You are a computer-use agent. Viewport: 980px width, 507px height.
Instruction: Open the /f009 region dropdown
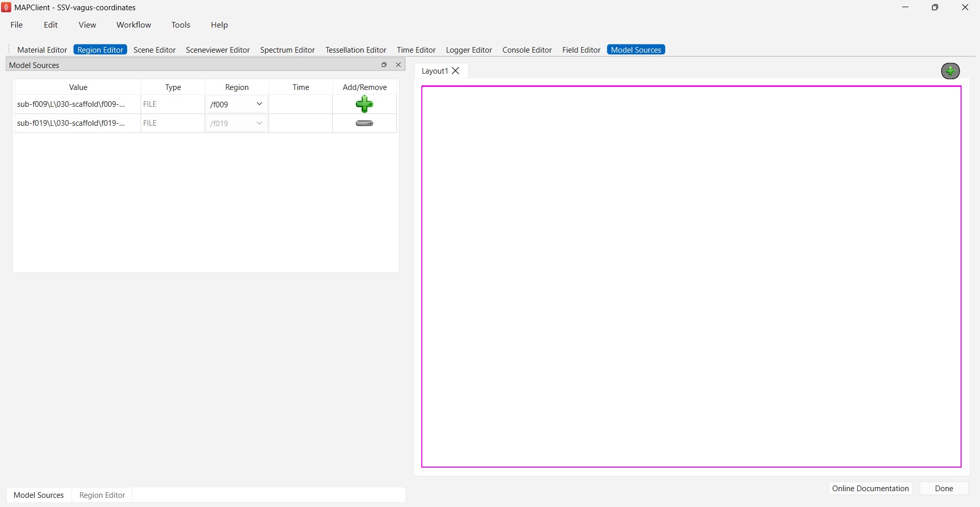tap(237, 104)
